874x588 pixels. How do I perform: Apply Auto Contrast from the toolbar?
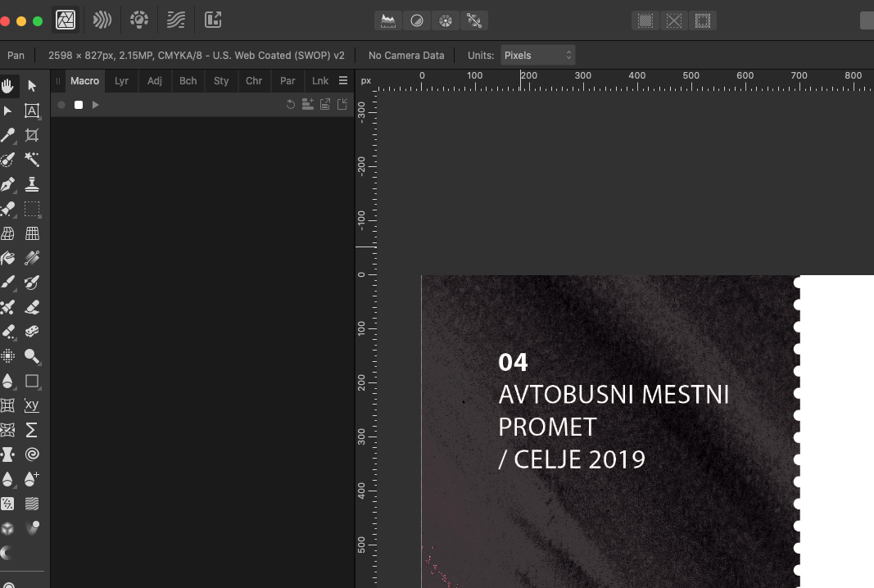tap(417, 21)
